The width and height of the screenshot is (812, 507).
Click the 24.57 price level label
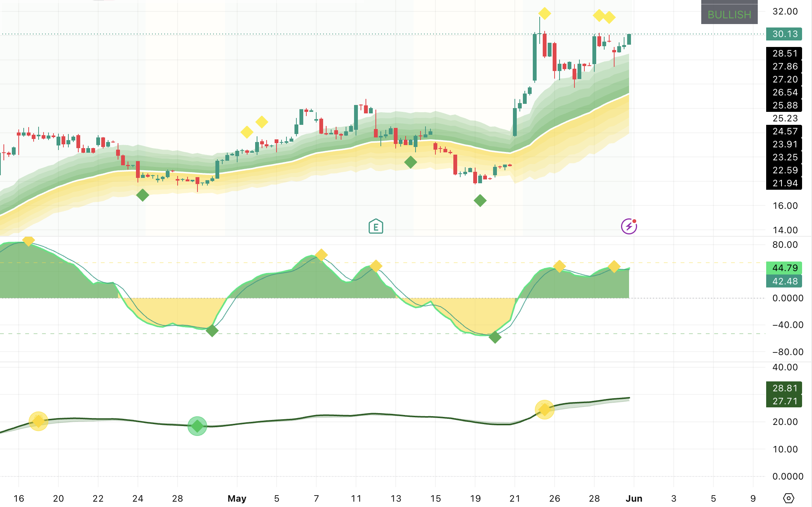coord(784,131)
